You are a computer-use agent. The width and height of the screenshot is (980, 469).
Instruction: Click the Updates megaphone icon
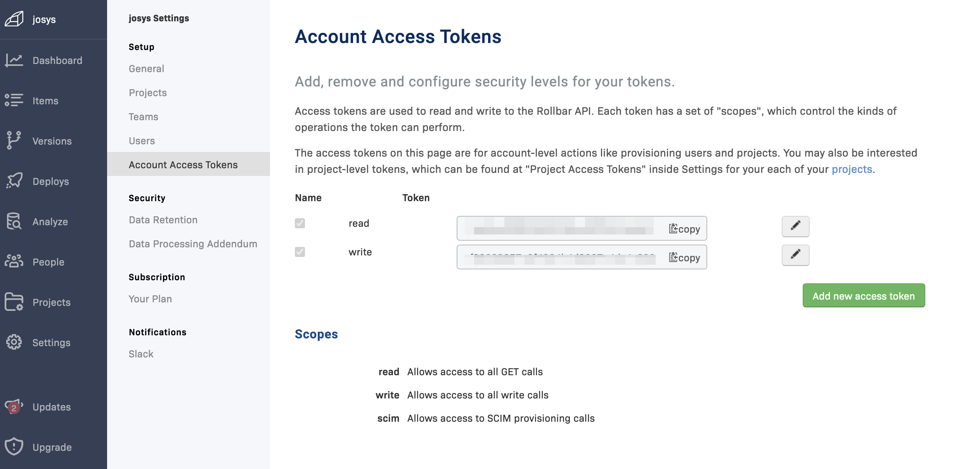14,406
